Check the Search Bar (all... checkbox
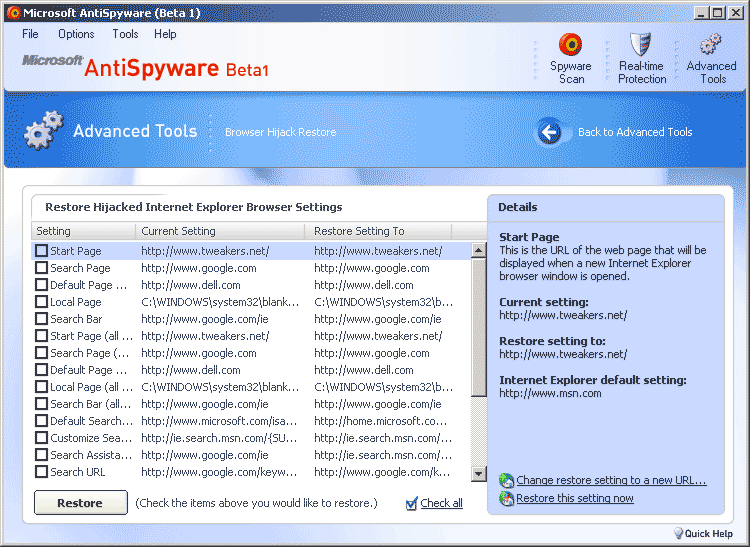Screen dimensions: 750x547 coord(42,404)
